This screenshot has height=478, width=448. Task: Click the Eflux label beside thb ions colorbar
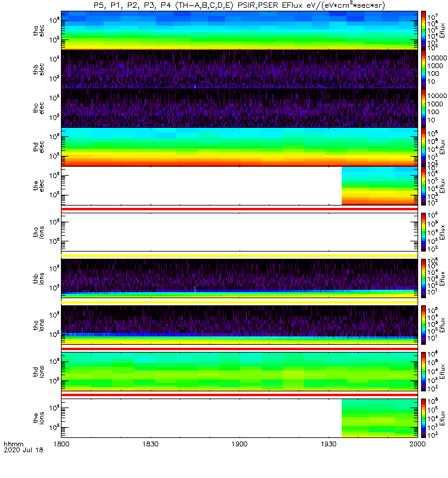(x=442, y=278)
